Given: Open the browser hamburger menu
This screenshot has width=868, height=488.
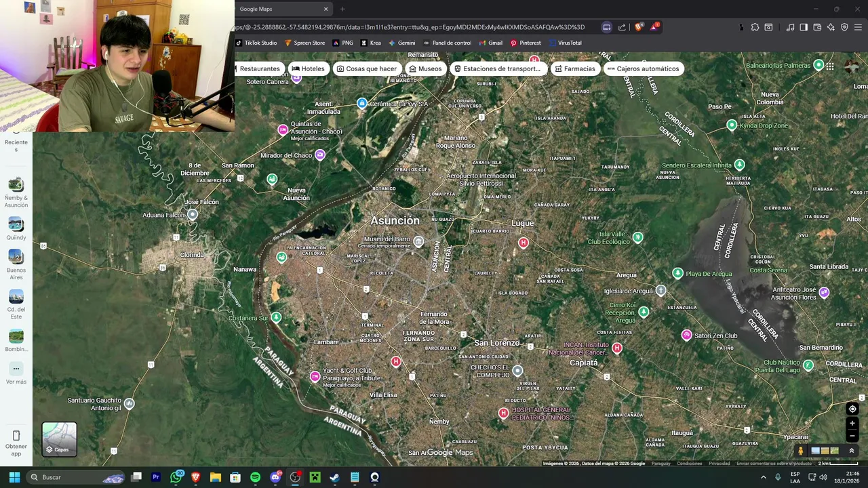Looking at the screenshot, I should click(858, 27).
